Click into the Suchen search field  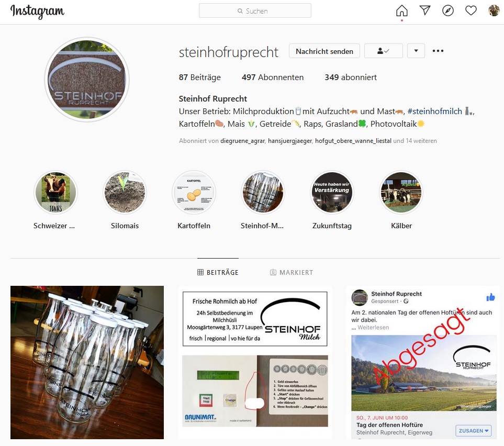255,10
